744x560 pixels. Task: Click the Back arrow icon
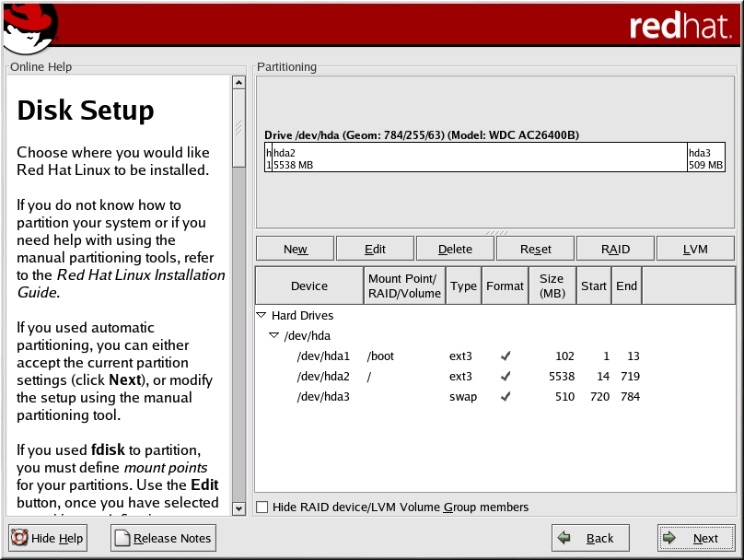(564, 539)
